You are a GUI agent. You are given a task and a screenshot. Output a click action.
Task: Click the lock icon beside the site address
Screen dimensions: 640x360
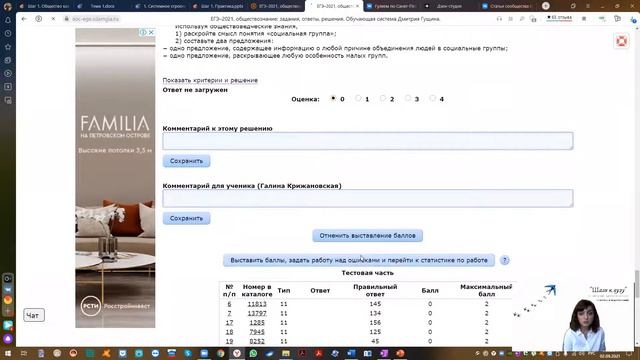click(67, 19)
